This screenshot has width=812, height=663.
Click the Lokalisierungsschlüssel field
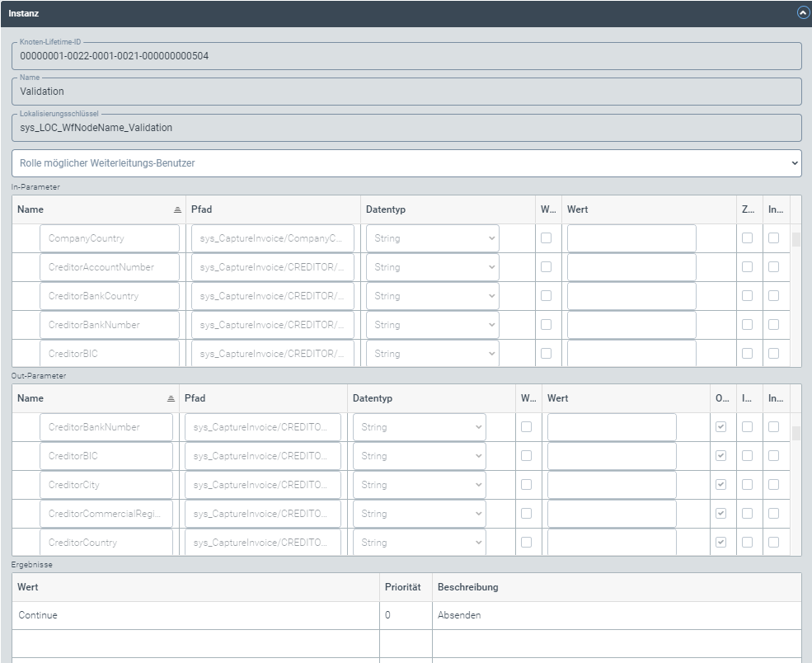(x=247, y=129)
